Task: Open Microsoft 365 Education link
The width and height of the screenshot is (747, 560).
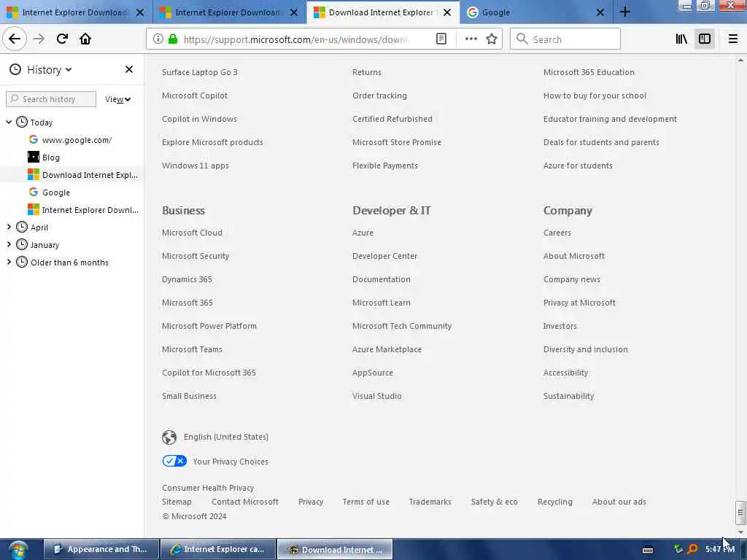Action: click(x=589, y=72)
